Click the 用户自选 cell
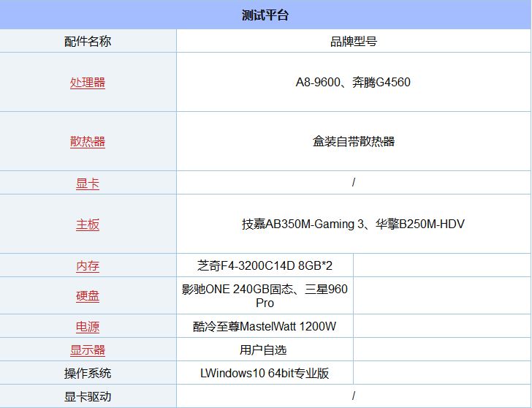532x408 pixels. click(265, 350)
